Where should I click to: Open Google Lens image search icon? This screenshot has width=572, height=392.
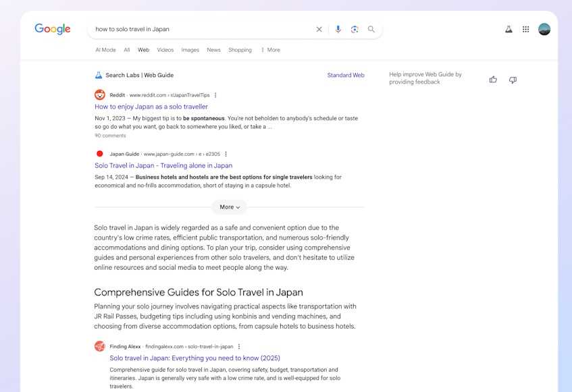pos(355,29)
